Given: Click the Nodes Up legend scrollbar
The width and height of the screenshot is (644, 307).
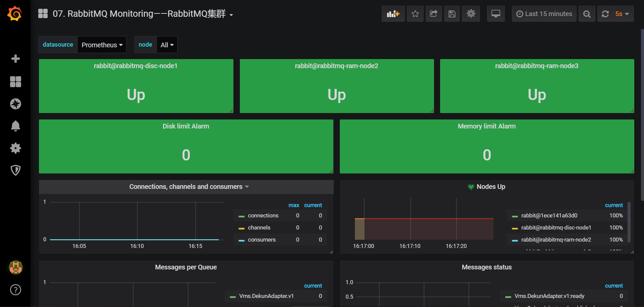Looking at the screenshot, I should 629,222.
